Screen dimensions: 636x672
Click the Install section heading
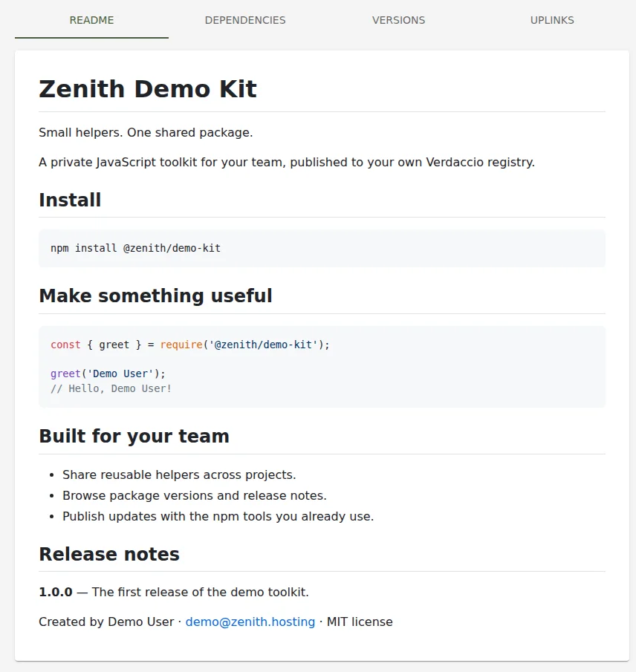[70, 200]
